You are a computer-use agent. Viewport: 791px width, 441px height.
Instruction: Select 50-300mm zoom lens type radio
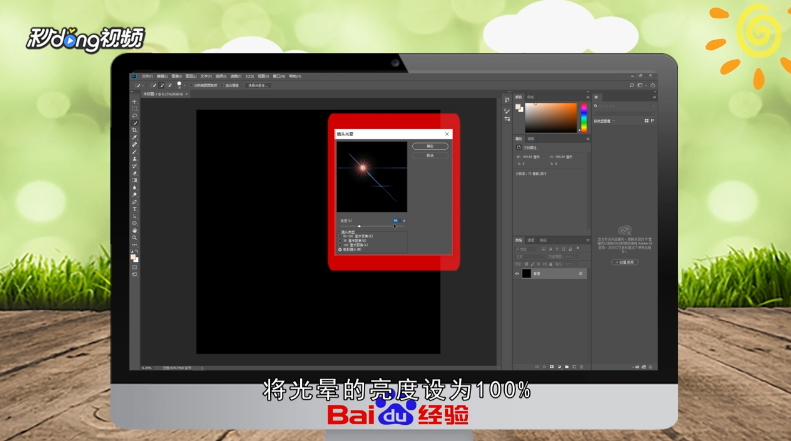340,236
